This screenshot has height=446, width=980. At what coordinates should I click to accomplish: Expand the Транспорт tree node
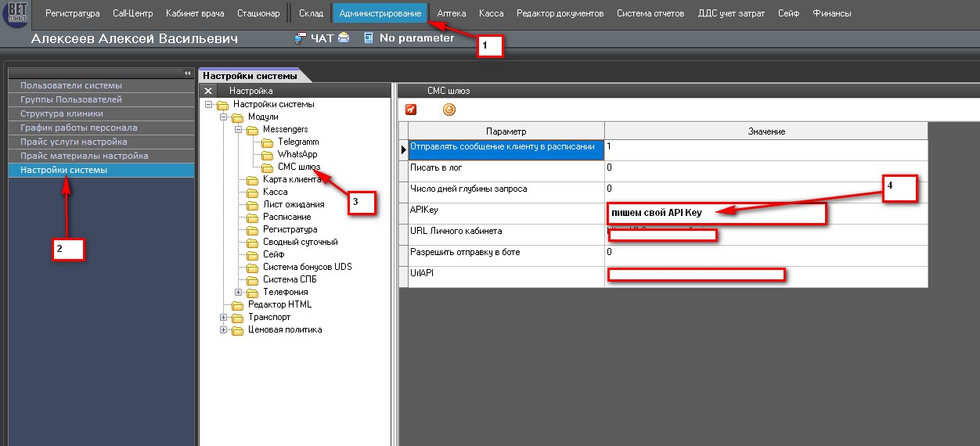tap(224, 317)
